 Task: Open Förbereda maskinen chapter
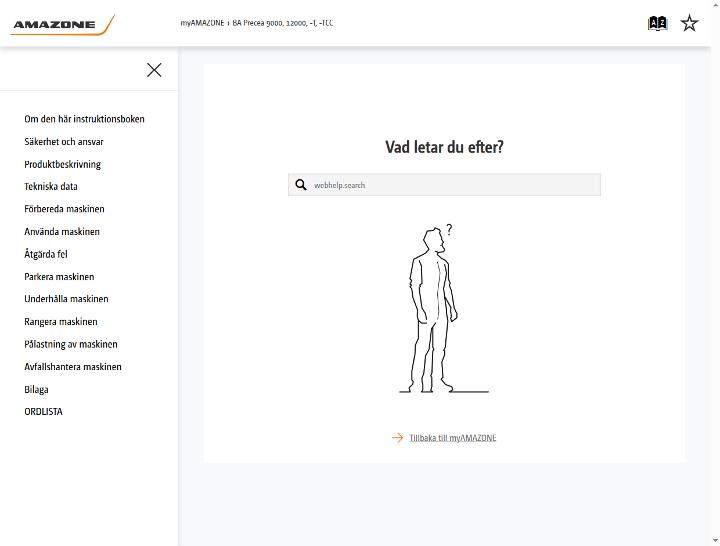click(64, 209)
